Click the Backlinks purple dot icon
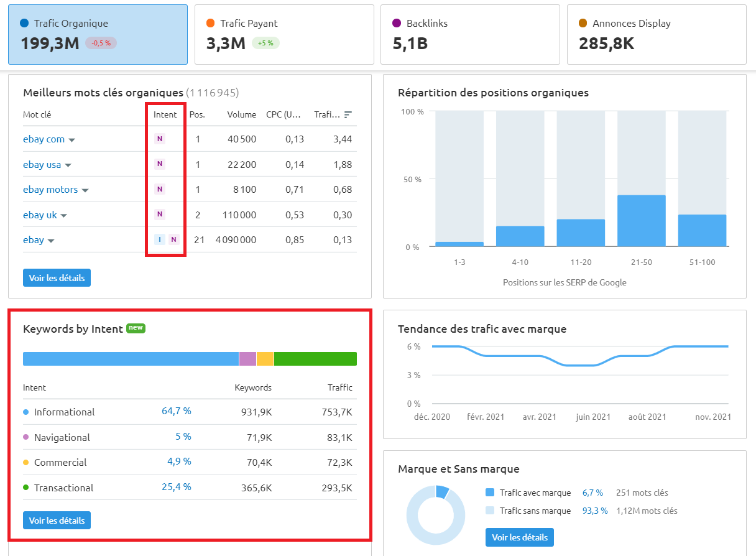Screen dimensions: 756x556 pyautogui.click(x=396, y=23)
